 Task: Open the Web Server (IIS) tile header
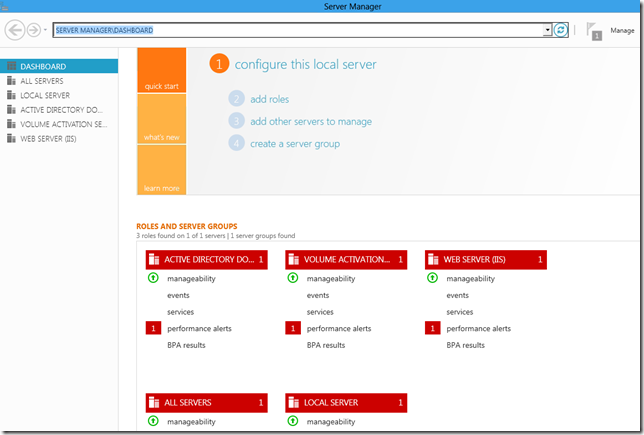coord(486,260)
